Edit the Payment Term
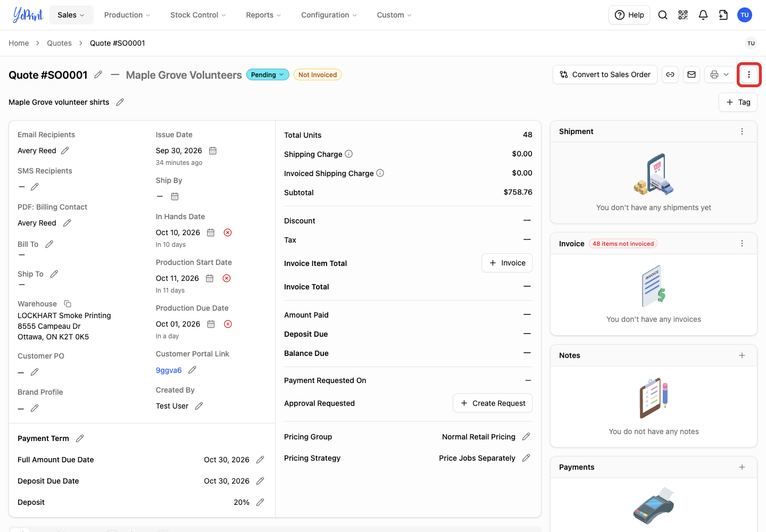The image size is (766, 532). pos(80,438)
